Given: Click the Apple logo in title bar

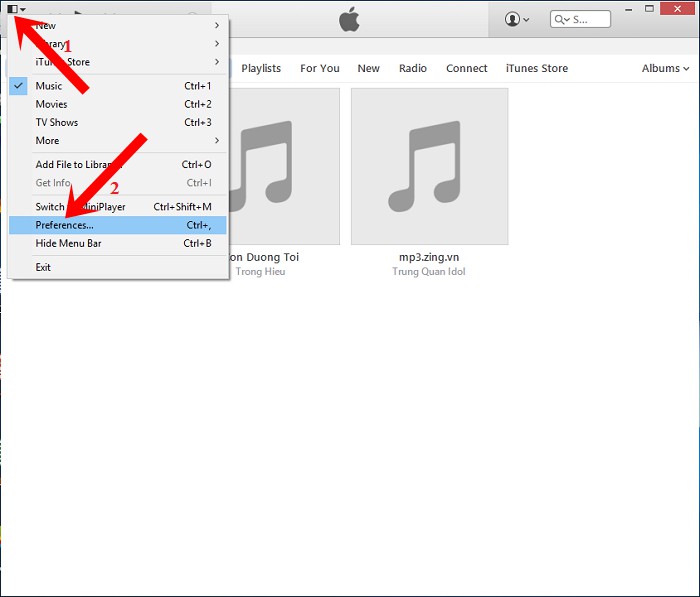Looking at the screenshot, I should tap(349, 21).
